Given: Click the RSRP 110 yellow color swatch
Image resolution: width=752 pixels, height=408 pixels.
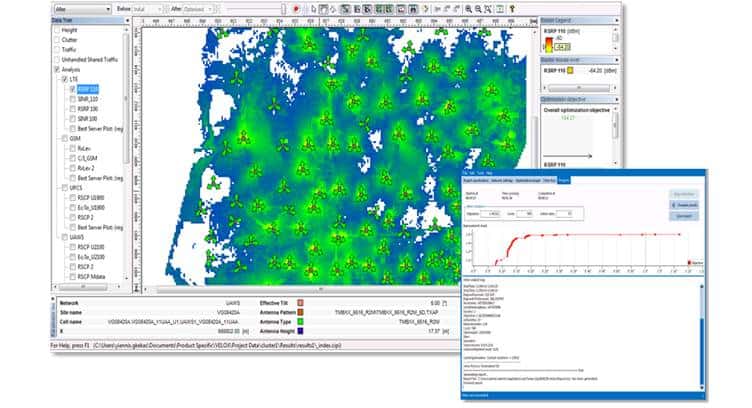Looking at the screenshot, I should 570,72.
